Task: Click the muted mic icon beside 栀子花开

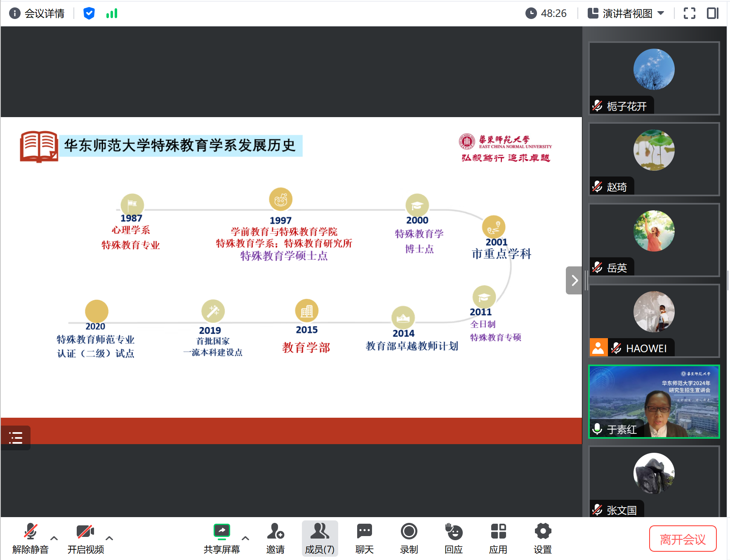Action: (x=597, y=106)
